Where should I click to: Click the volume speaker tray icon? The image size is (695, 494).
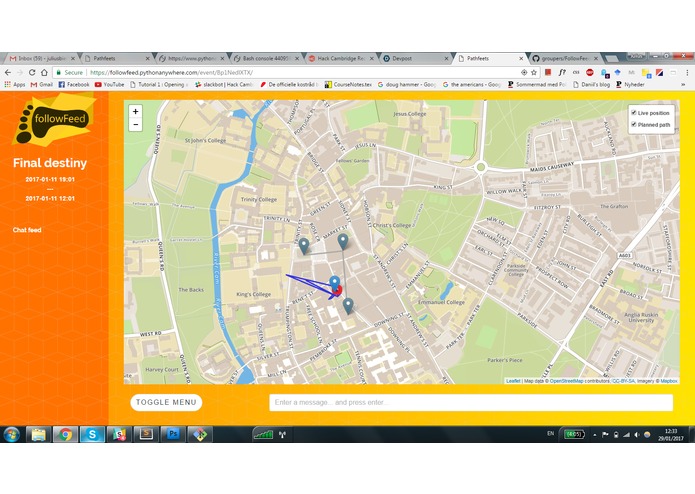[x=637, y=435]
